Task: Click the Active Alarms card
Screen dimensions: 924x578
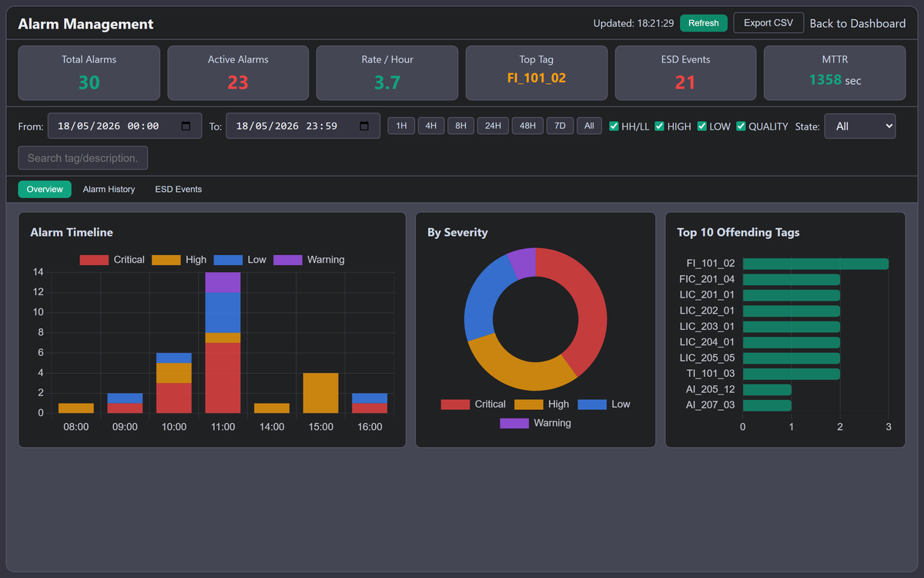Action: click(238, 72)
